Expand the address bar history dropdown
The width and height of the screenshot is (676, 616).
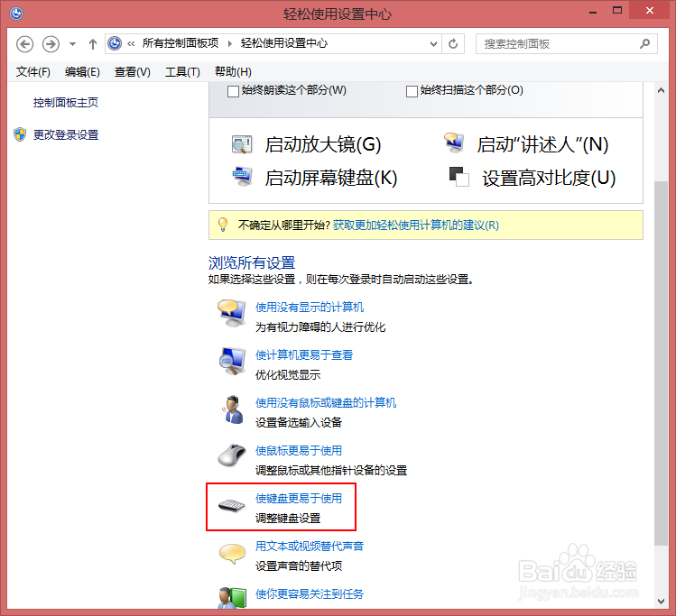pos(433,44)
